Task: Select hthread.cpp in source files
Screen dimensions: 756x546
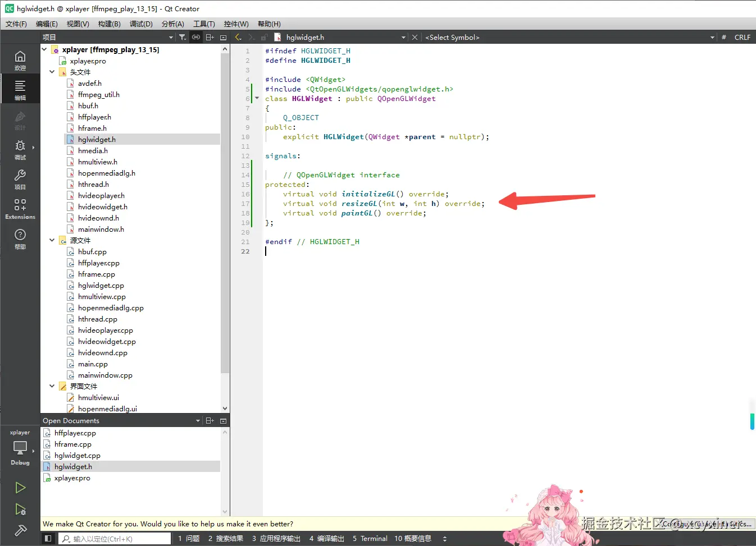Action: (97, 319)
